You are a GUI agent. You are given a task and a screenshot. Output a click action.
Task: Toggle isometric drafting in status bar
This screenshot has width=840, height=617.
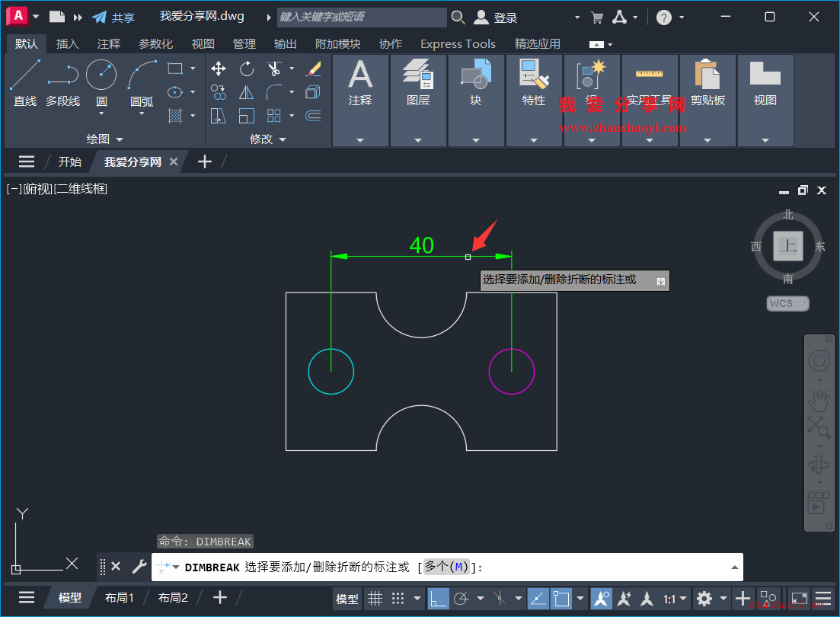pos(500,598)
